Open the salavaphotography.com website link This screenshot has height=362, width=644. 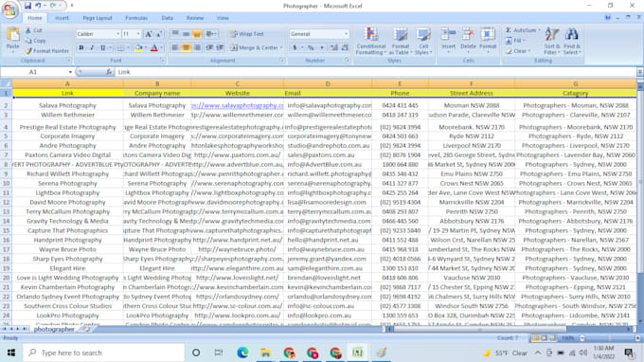[x=238, y=105]
